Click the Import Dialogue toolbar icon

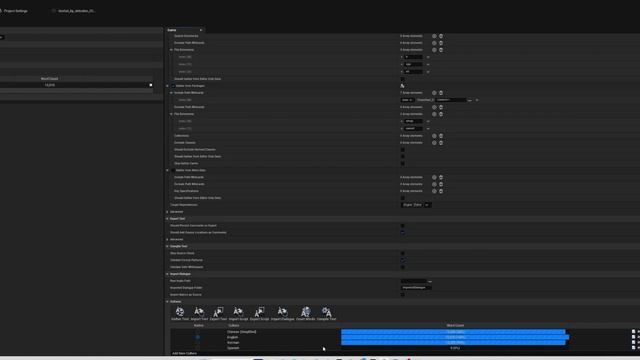[282, 313]
